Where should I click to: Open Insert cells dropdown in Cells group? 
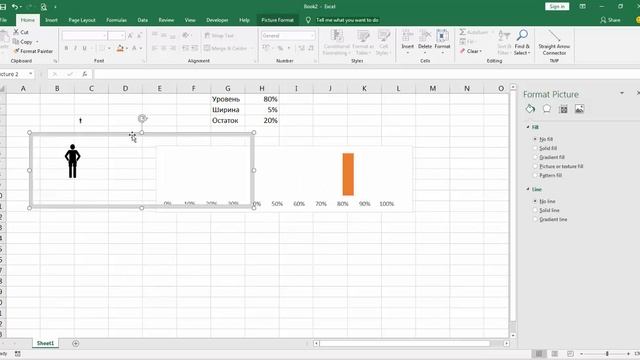[x=407, y=42]
